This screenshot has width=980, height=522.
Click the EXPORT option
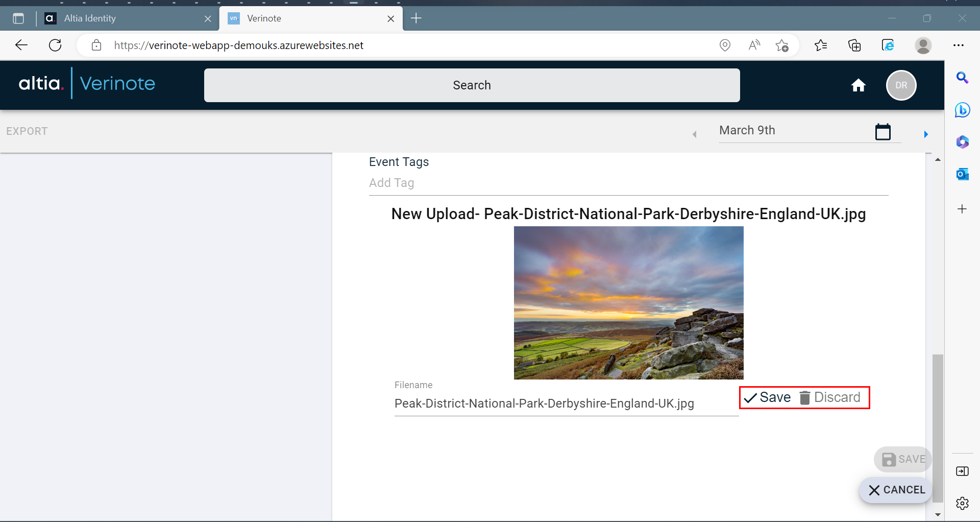point(27,131)
